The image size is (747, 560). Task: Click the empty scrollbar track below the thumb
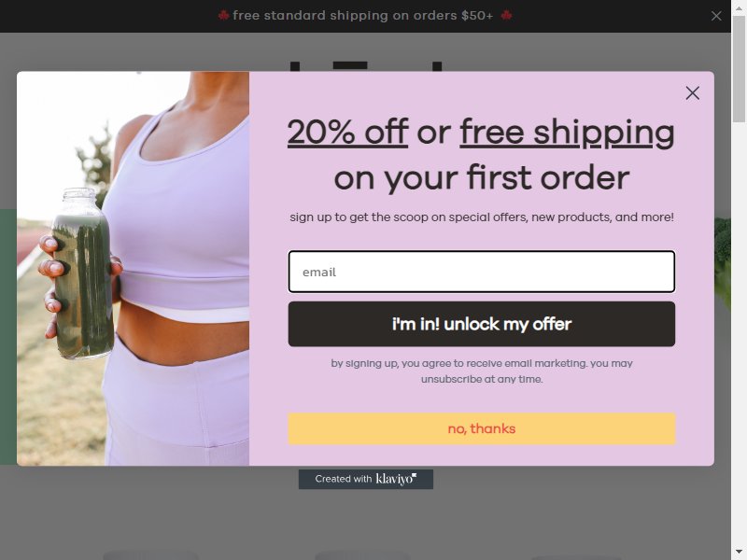click(739, 333)
